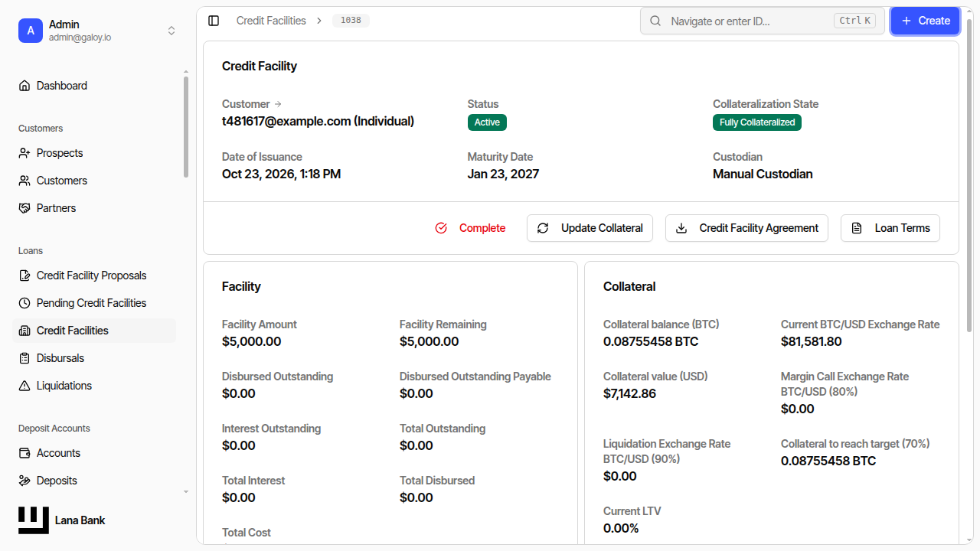Click the Navigate or enter ID search field
This screenshot has width=980, height=551.
coord(763,21)
